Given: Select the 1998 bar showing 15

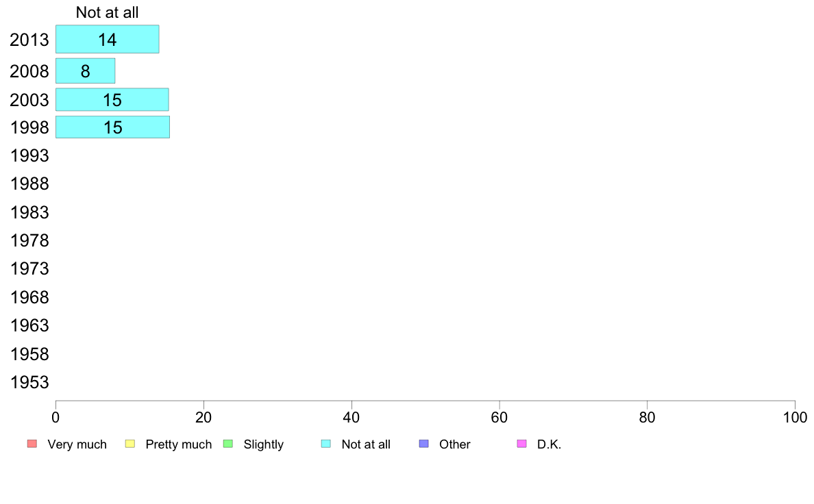Looking at the screenshot, I should 112,127.
